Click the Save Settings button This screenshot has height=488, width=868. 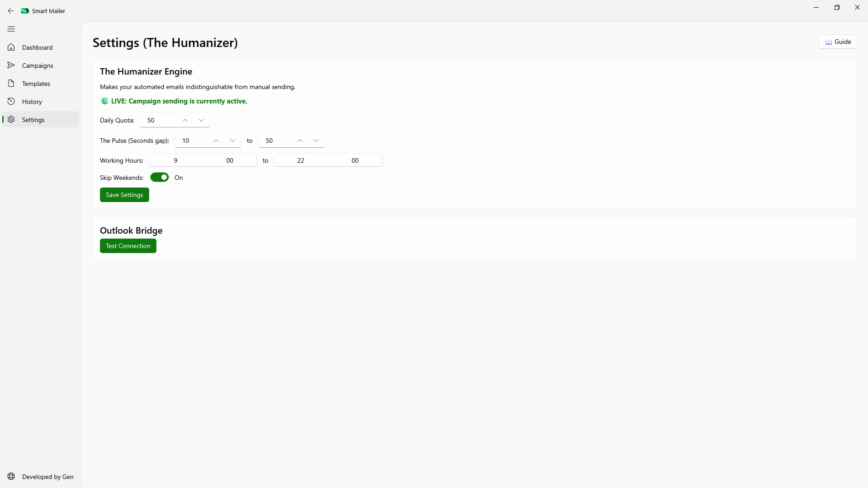point(124,195)
